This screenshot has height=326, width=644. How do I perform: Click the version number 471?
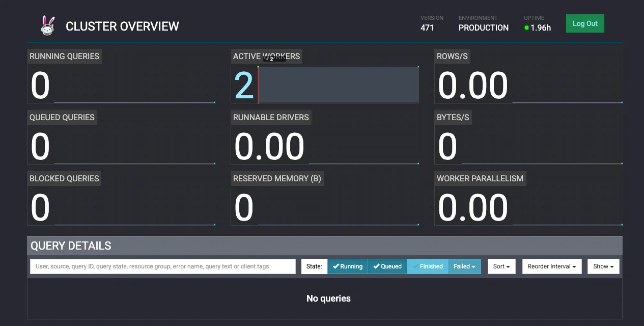pyautogui.click(x=427, y=28)
